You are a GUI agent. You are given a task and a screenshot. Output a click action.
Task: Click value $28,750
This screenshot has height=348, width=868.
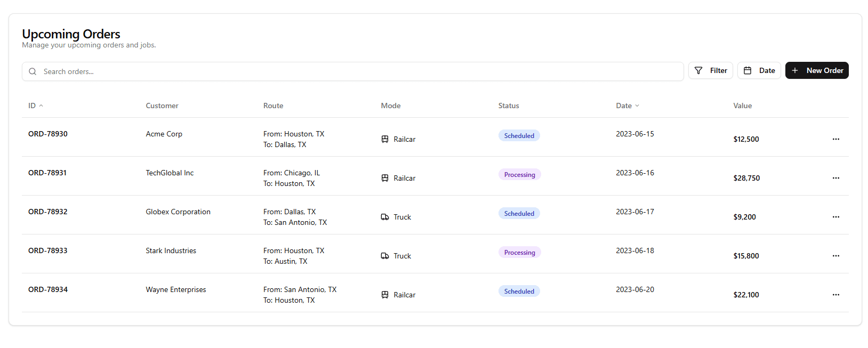[746, 178]
